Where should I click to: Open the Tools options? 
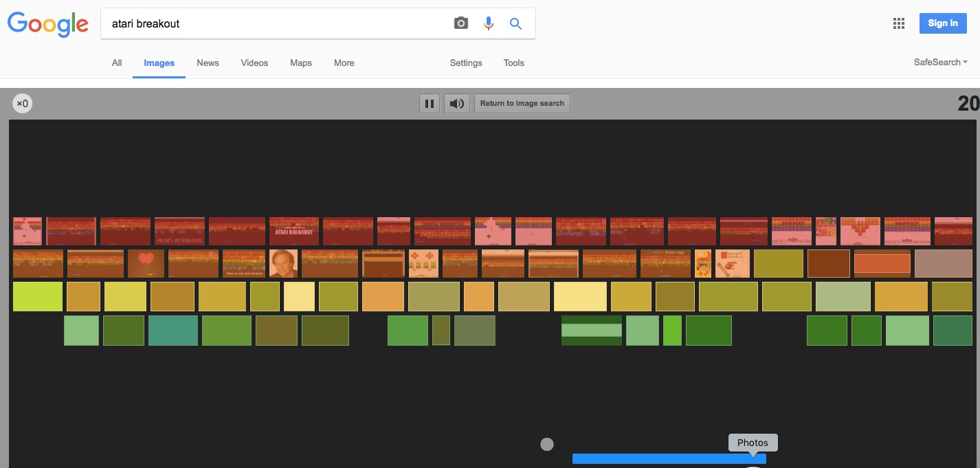[513, 63]
